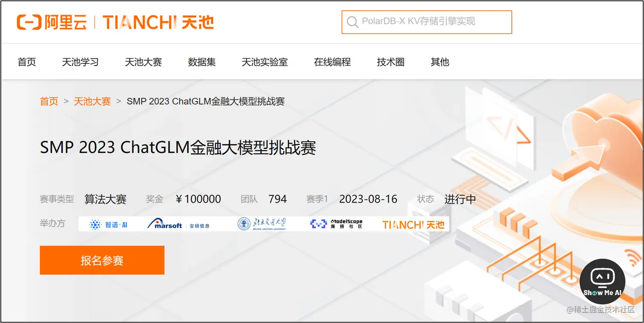Screen dimensions: 644x323
Task: Focus the PolarDB-X search field
Action: tap(426, 22)
